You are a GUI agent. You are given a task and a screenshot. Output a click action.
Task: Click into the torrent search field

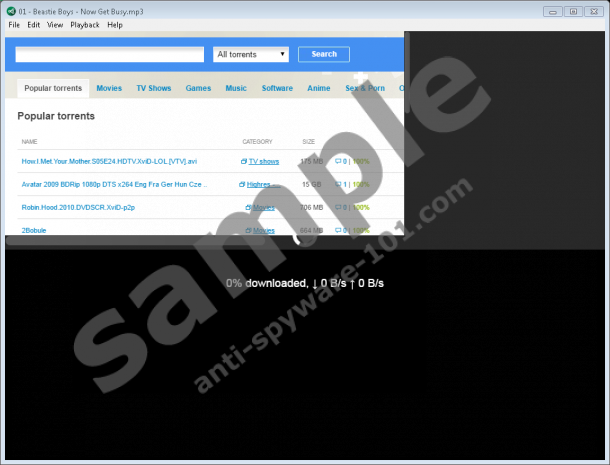pos(110,54)
